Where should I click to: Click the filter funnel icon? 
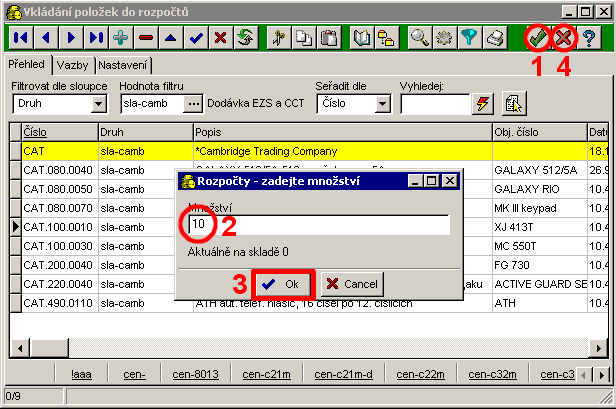pyautogui.click(x=468, y=38)
